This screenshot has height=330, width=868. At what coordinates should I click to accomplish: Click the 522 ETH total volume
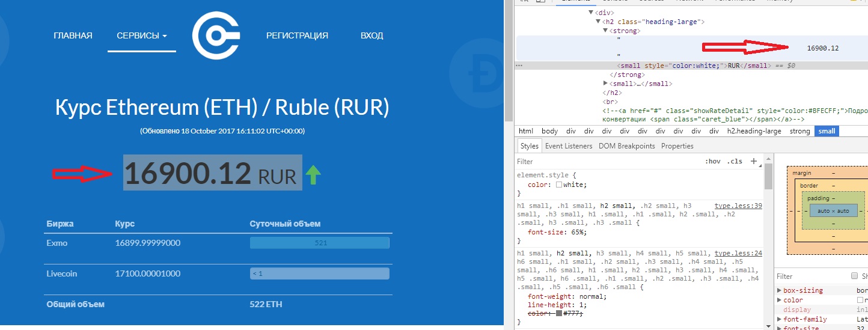(266, 304)
